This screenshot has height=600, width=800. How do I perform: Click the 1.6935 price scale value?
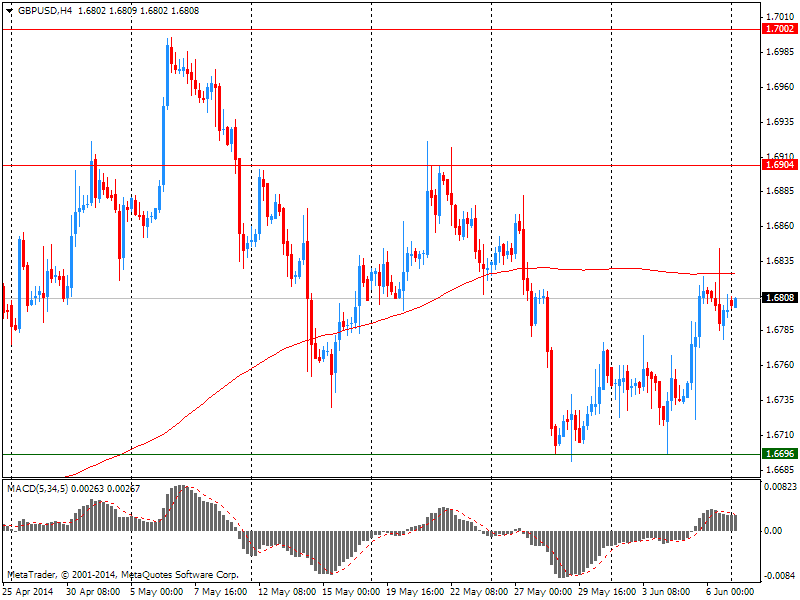click(x=780, y=121)
